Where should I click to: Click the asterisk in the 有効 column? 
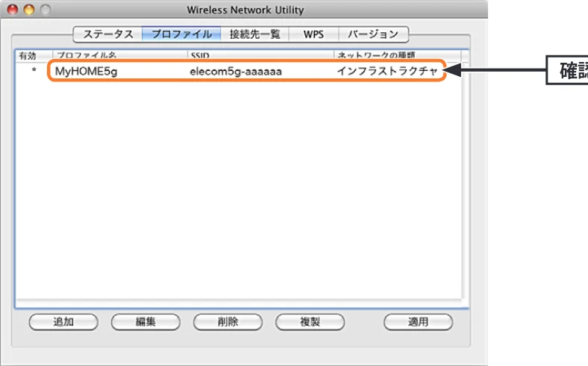[34, 69]
